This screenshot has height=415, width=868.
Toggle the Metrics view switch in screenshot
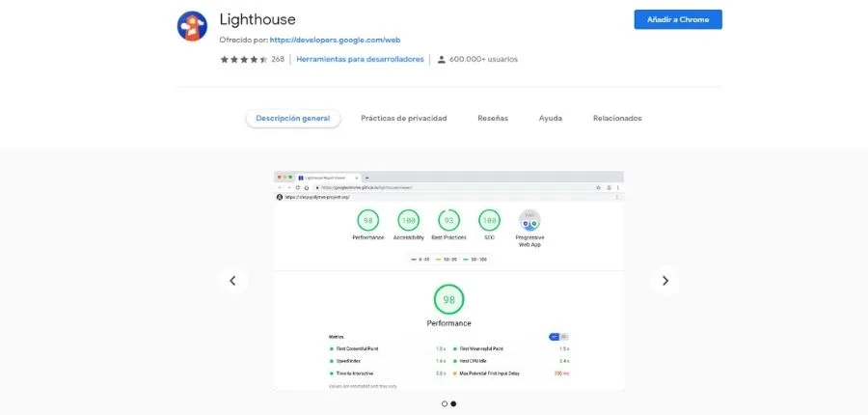pos(558,336)
